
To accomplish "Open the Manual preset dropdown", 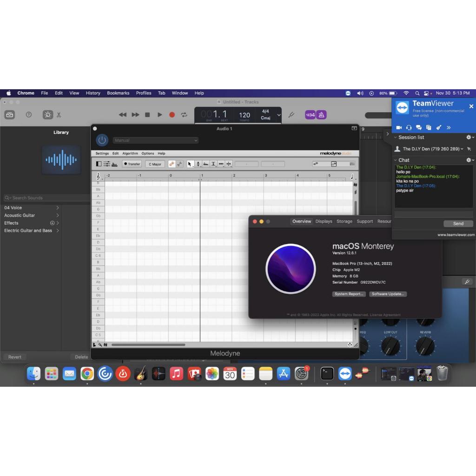I will pos(156,140).
